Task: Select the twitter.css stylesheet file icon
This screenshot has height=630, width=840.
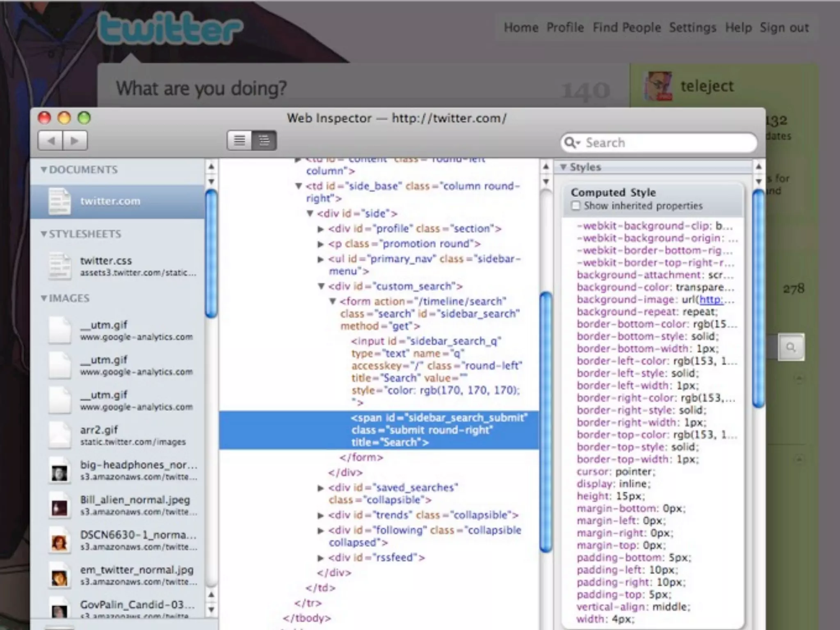Action: (60, 266)
